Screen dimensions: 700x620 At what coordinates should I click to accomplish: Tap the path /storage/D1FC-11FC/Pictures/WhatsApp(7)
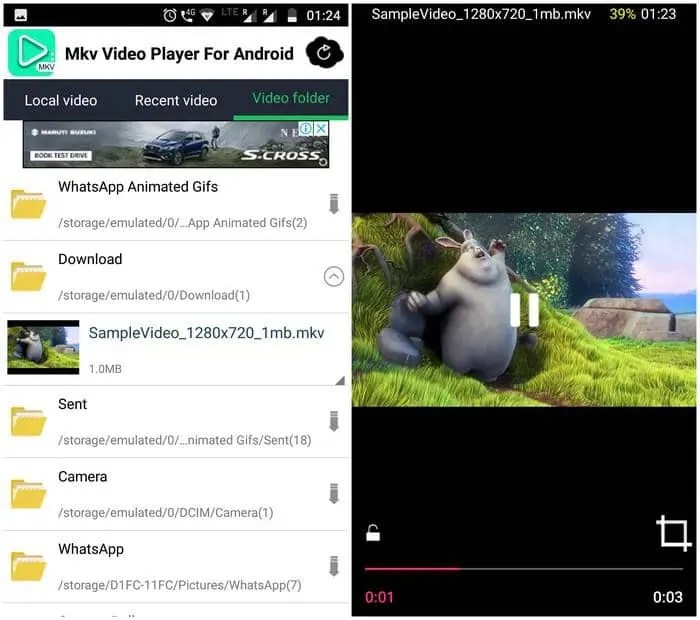(x=180, y=585)
